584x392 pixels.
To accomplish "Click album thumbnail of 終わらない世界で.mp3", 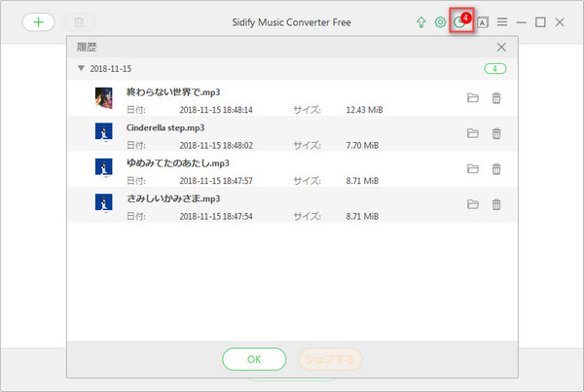I will click(104, 98).
